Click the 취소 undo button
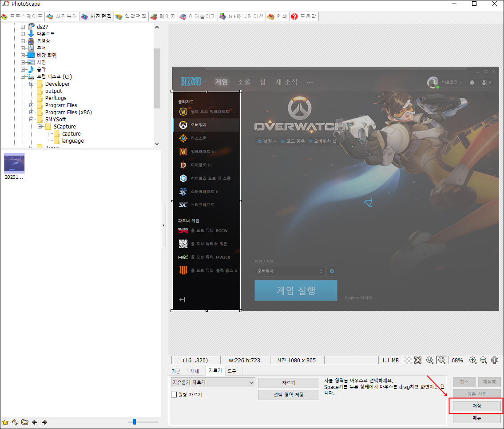 click(464, 382)
